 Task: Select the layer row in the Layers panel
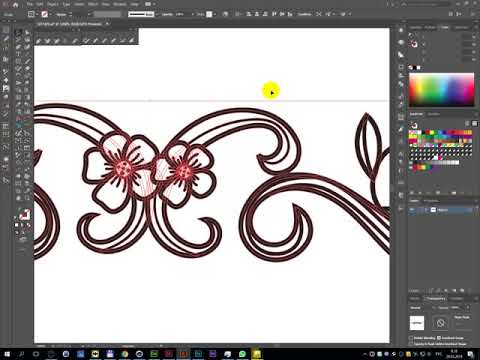[x=441, y=210]
